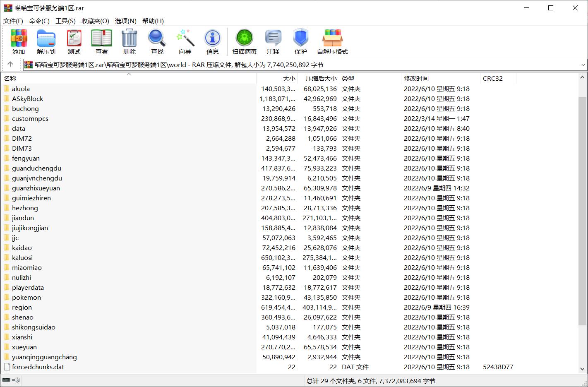Click the miaomiao folder icon
The image size is (588, 387).
coord(7,267)
